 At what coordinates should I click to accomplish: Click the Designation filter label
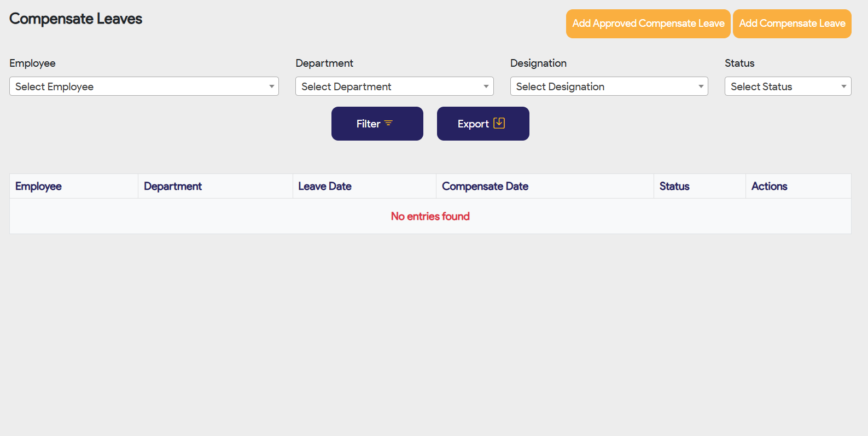[x=538, y=63]
